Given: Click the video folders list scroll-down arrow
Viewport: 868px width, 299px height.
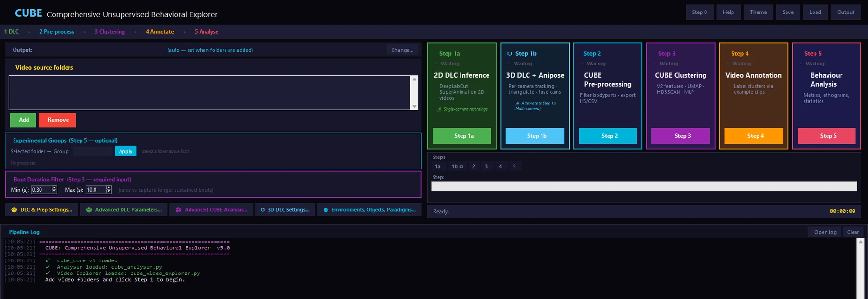Looking at the screenshot, I should coord(414,106).
